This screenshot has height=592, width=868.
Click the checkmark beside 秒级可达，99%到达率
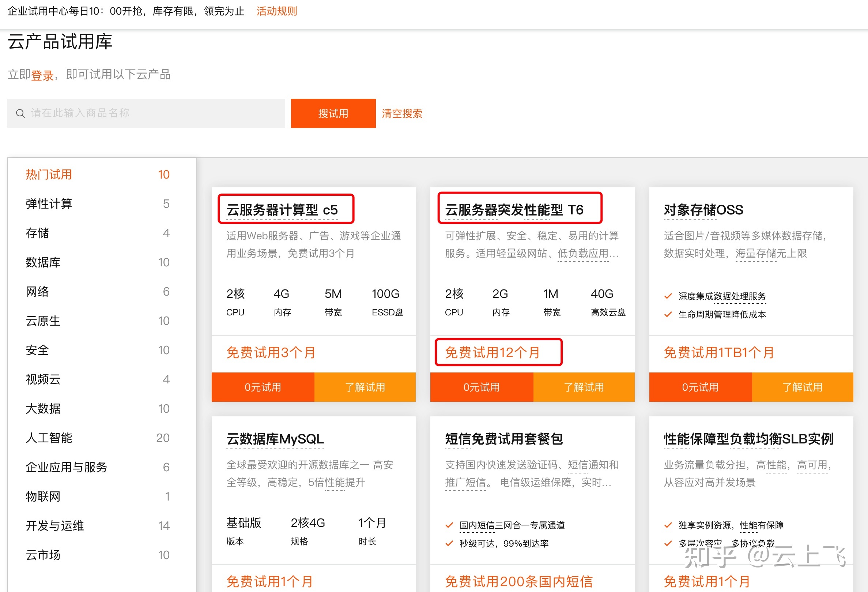pyautogui.click(x=449, y=543)
